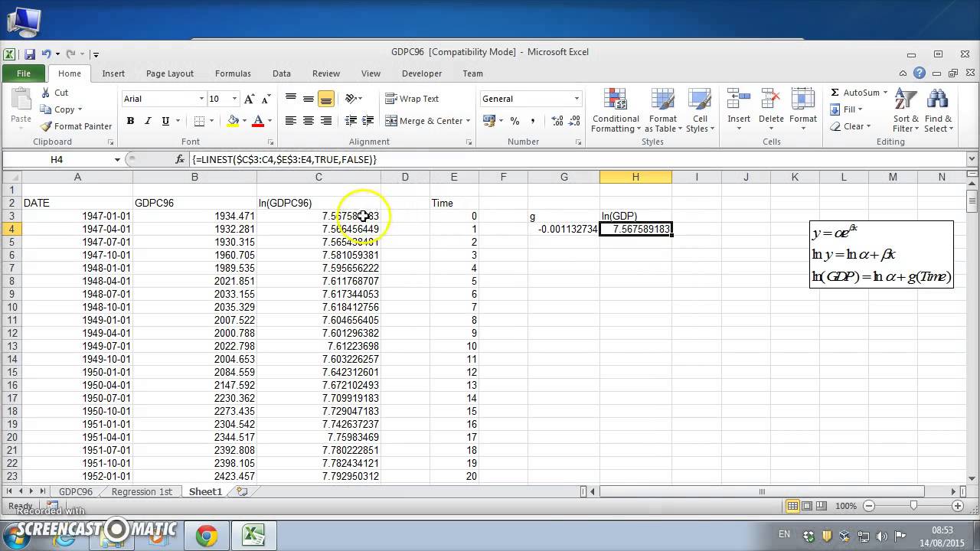Toggle underline formatting
This screenshot has height=551, width=980.
[164, 121]
